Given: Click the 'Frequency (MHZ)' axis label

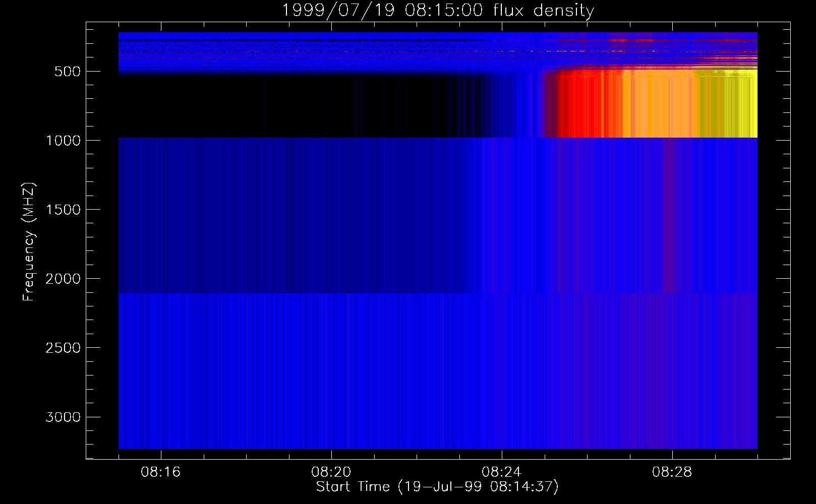Looking at the screenshot, I should pos(29,242).
